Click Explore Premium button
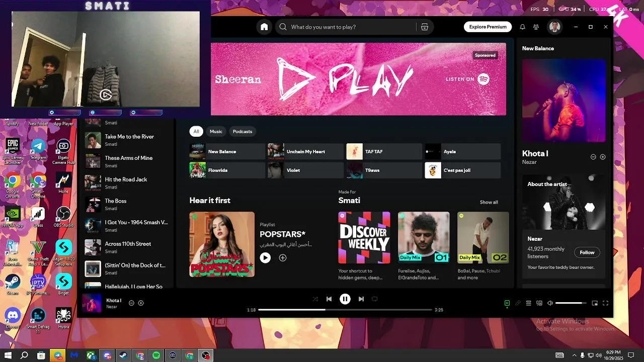Viewport: 644px width, 362px height. coord(488,27)
